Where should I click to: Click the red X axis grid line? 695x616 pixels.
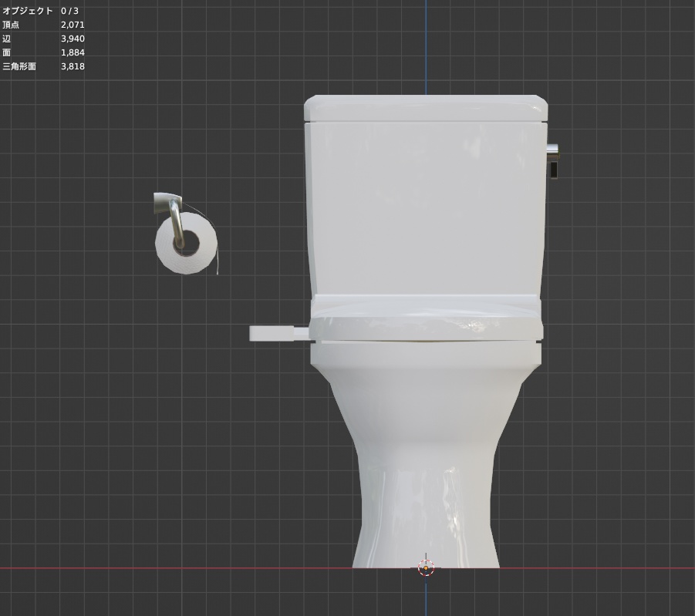[x=116, y=567]
